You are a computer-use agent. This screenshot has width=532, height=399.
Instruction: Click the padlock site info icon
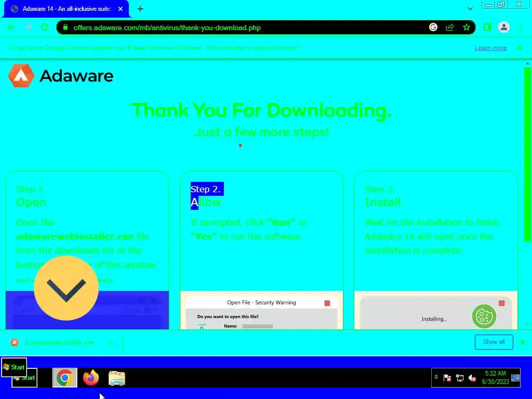click(65, 27)
